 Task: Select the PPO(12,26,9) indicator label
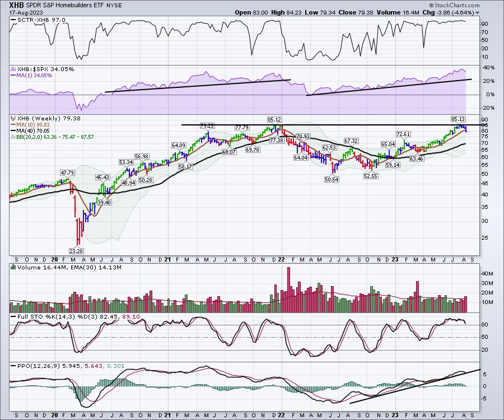click(x=32, y=365)
